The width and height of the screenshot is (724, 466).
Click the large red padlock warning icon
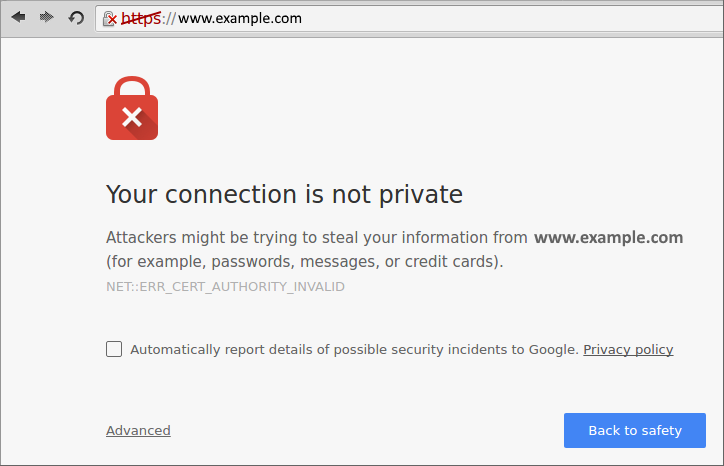coord(132,108)
